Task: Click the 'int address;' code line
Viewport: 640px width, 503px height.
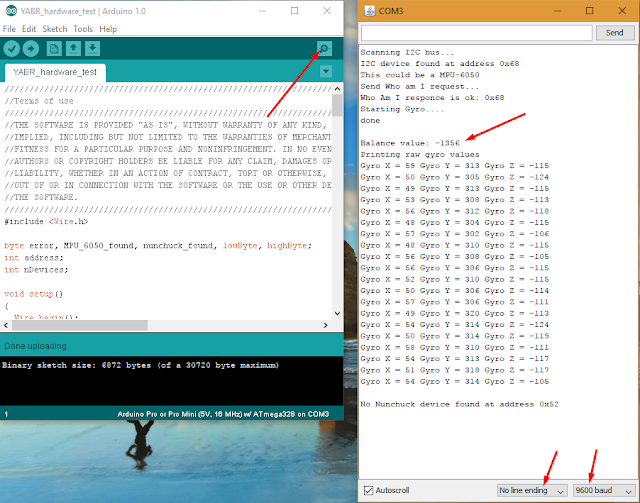Action: point(33,258)
